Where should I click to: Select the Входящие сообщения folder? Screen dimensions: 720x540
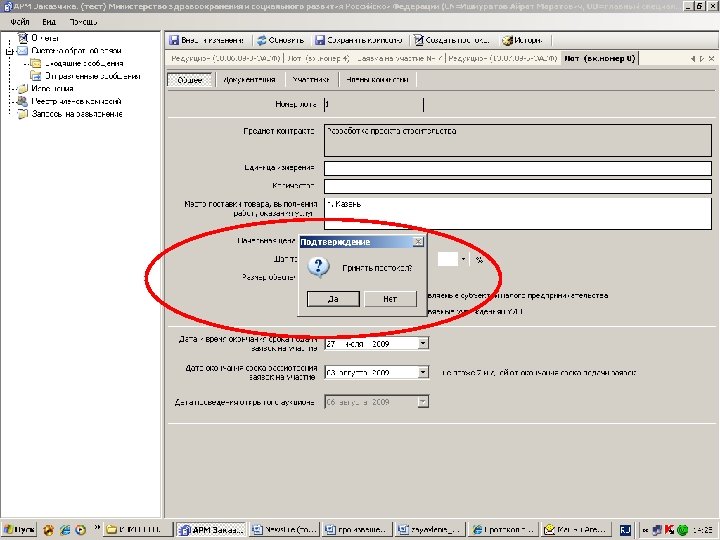click(84, 63)
